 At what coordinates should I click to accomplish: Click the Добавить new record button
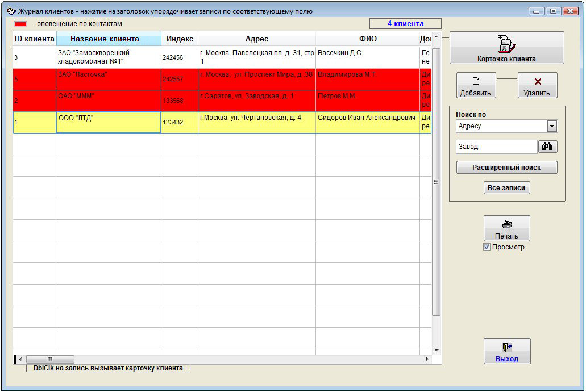476,86
